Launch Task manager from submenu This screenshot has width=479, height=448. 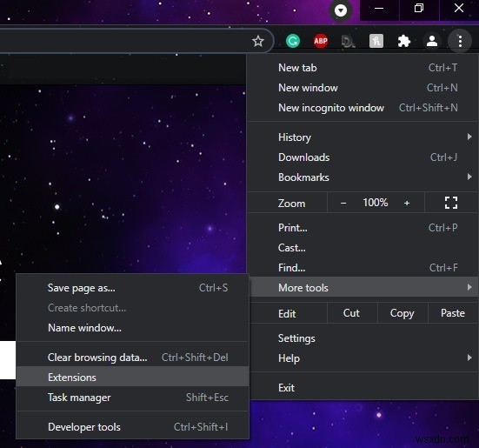click(x=132, y=398)
